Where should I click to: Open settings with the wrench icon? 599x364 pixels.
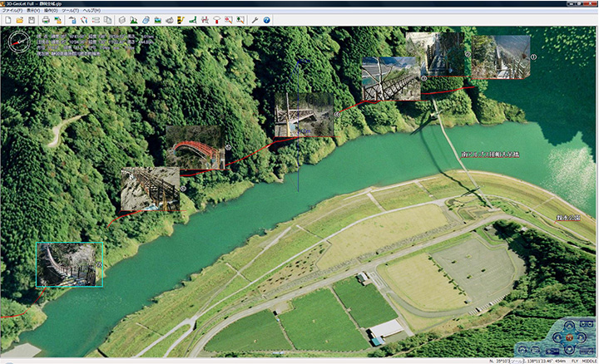click(x=255, y=20)
